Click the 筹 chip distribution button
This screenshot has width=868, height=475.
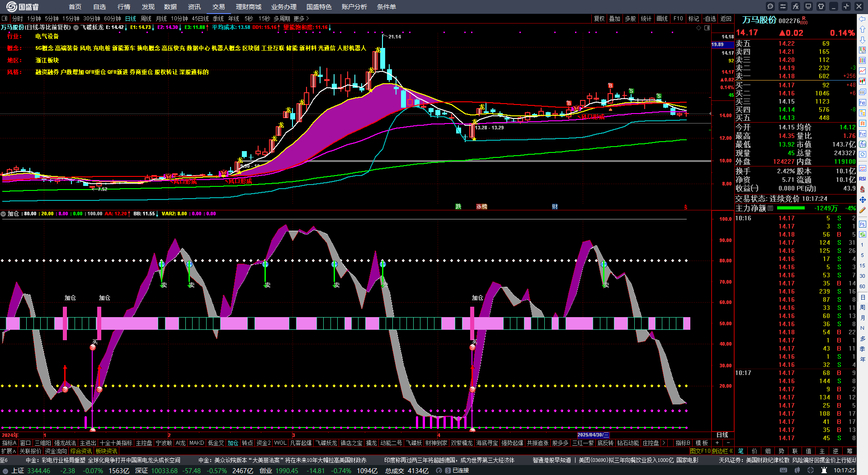(849, 451)
